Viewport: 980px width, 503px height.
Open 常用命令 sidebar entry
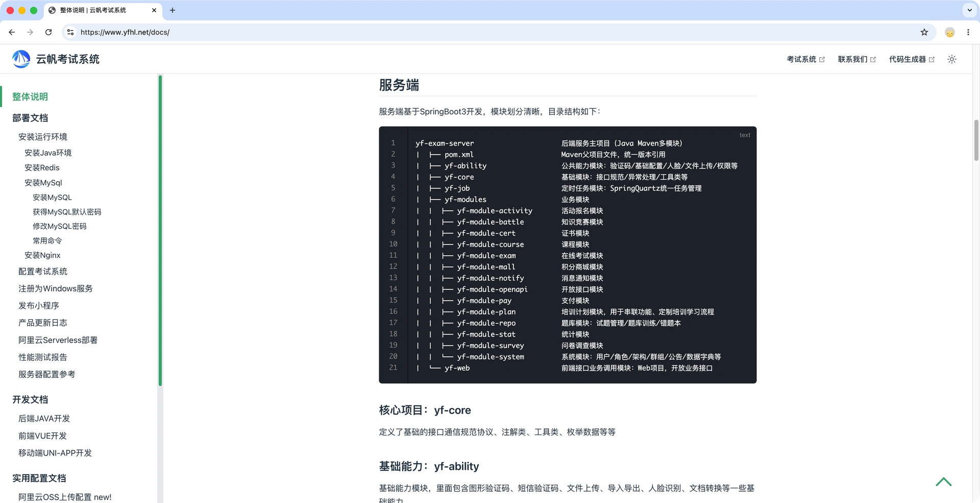[x=47, y=241]
